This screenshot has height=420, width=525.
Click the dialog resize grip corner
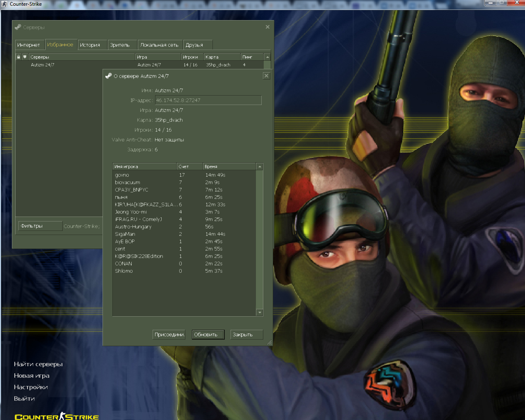[x=269, y=342]
